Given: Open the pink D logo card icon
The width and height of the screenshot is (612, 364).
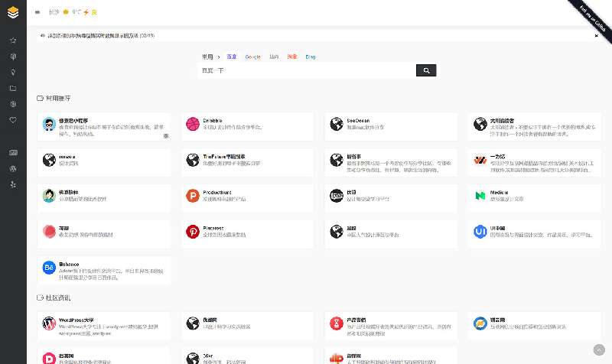Looking at the screenshot, I should [x=49, y=359].
